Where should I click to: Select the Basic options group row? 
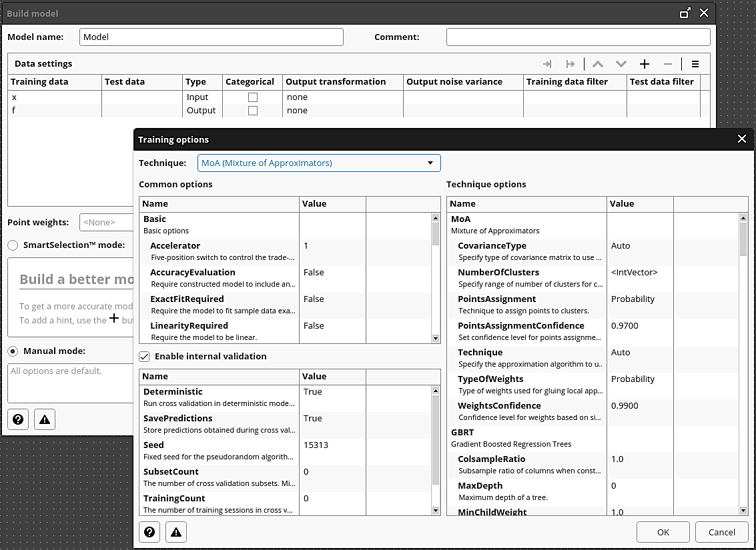(286, 225)
